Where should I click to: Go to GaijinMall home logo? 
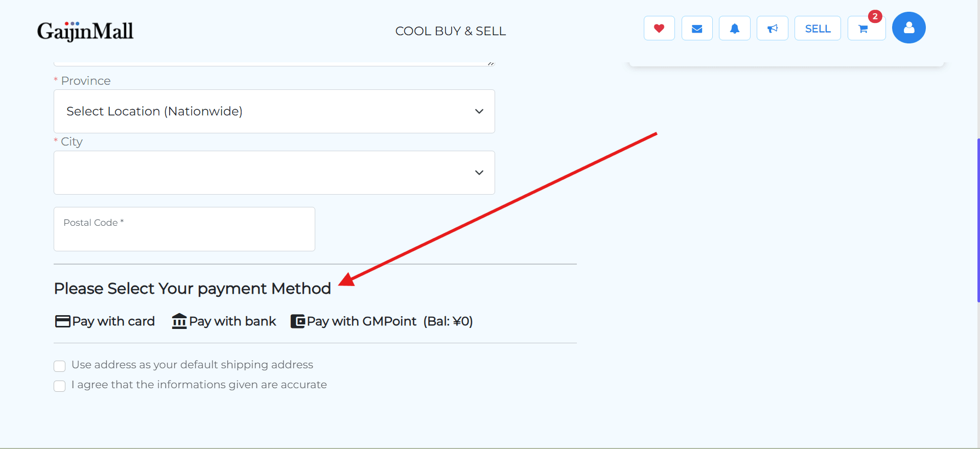click(x=85, y=31)
